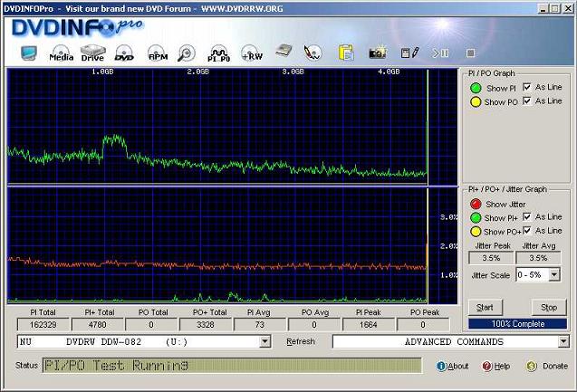Open the Jitter Scale 0 - 5% dropdown
Screen dimensions: 577x392
[553, 274]
